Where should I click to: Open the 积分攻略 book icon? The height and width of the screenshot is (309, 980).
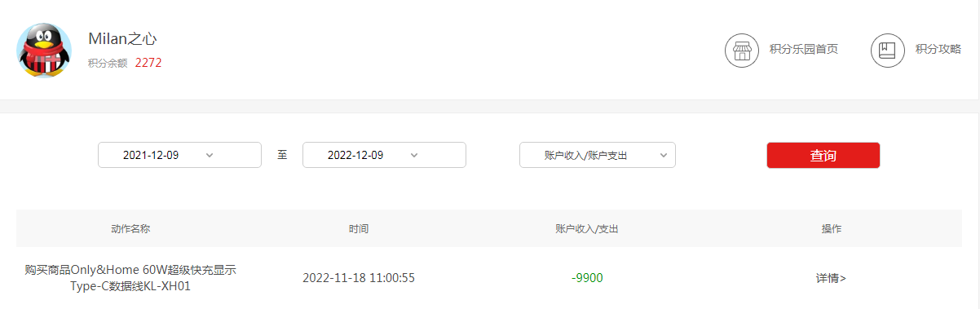point(888,50)
